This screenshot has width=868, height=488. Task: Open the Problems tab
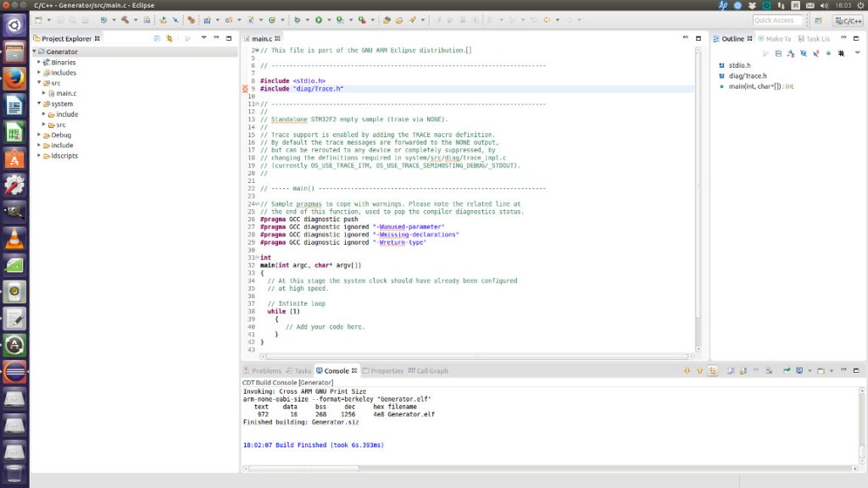point(263,371)
